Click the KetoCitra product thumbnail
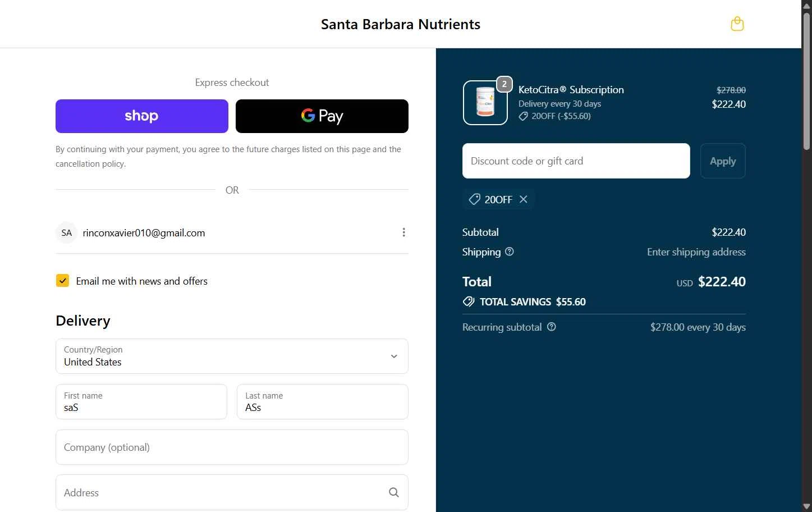 point(485,103)
